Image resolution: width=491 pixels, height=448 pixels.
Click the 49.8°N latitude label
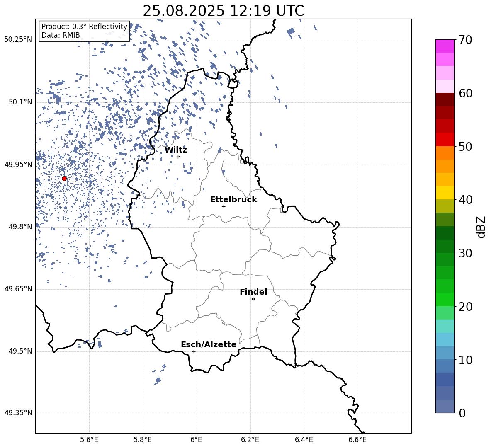tap(21, 227)
